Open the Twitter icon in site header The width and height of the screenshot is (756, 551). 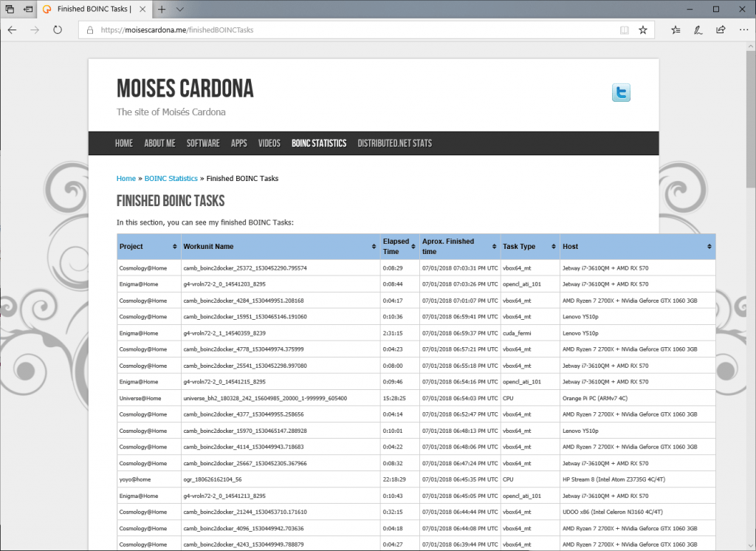621,93
